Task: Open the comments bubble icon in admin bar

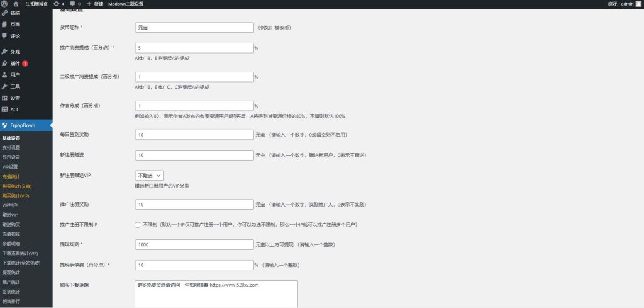Action: click(72, 4)
